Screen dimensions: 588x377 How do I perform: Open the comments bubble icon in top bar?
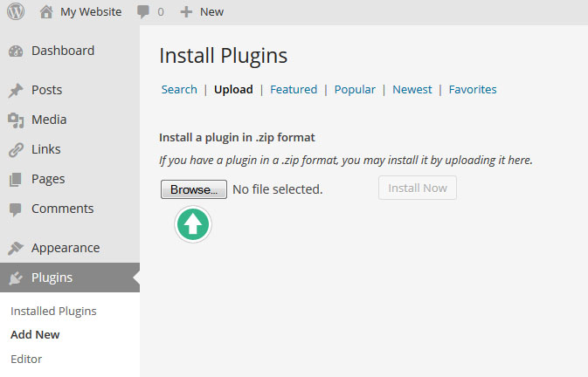point(143,11)
